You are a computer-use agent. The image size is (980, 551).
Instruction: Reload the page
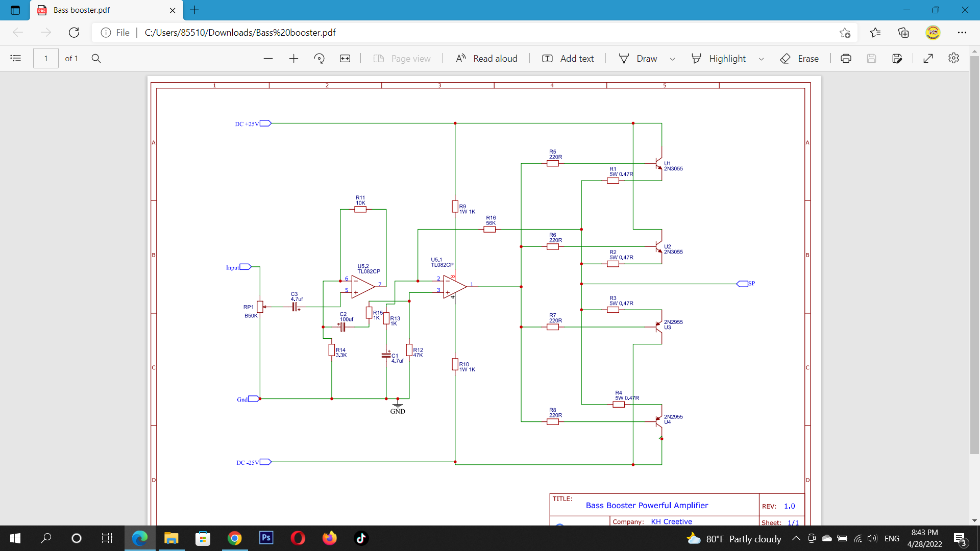[x=74, y=32]
